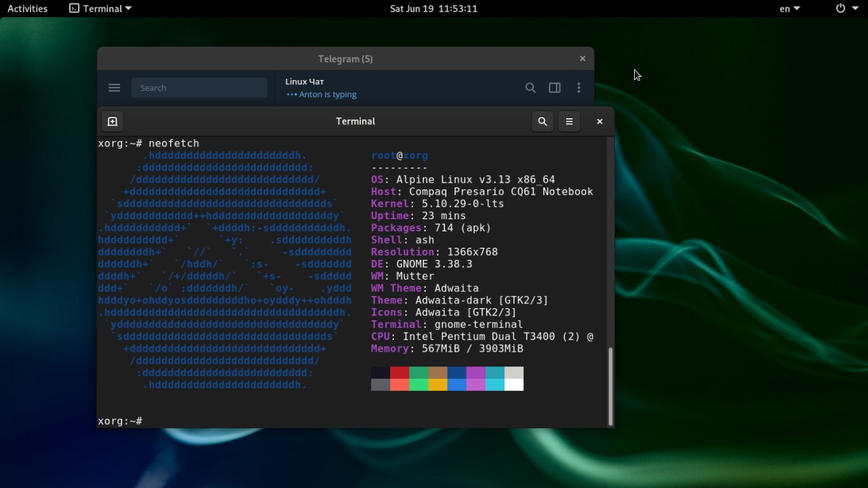Click the white block in bottom row
The height and width of the screenshot is (488, 868).
pos(513,385)
